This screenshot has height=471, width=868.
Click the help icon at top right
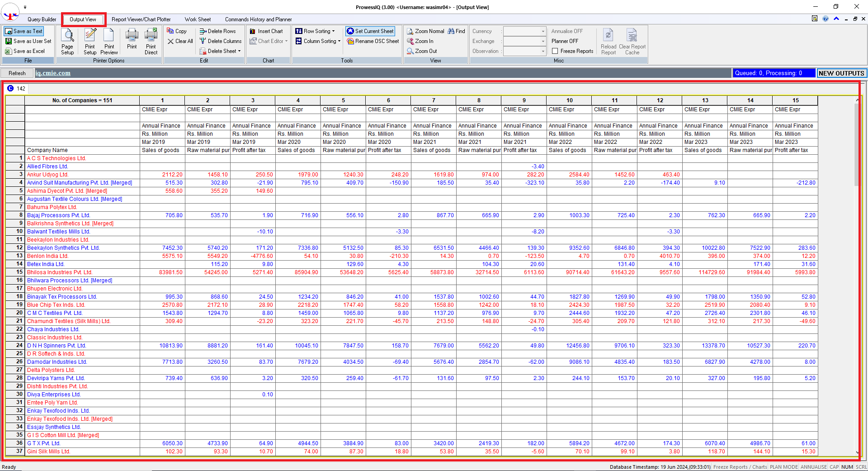pyautogui.click(x=826, y=19)
